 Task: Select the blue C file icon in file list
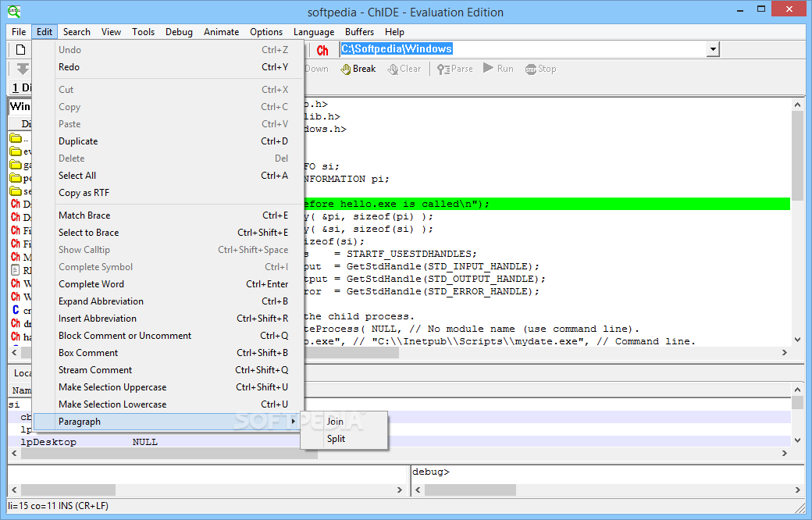click(16, 310)
